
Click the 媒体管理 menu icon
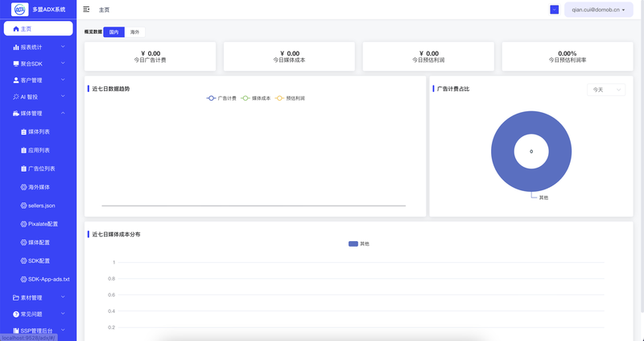click(x=16, y=113)
